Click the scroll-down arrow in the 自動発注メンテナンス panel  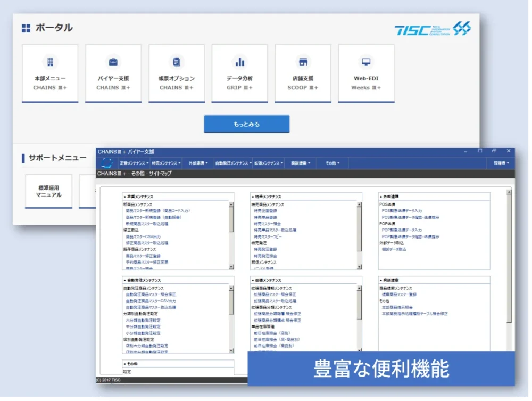point(231,351)
